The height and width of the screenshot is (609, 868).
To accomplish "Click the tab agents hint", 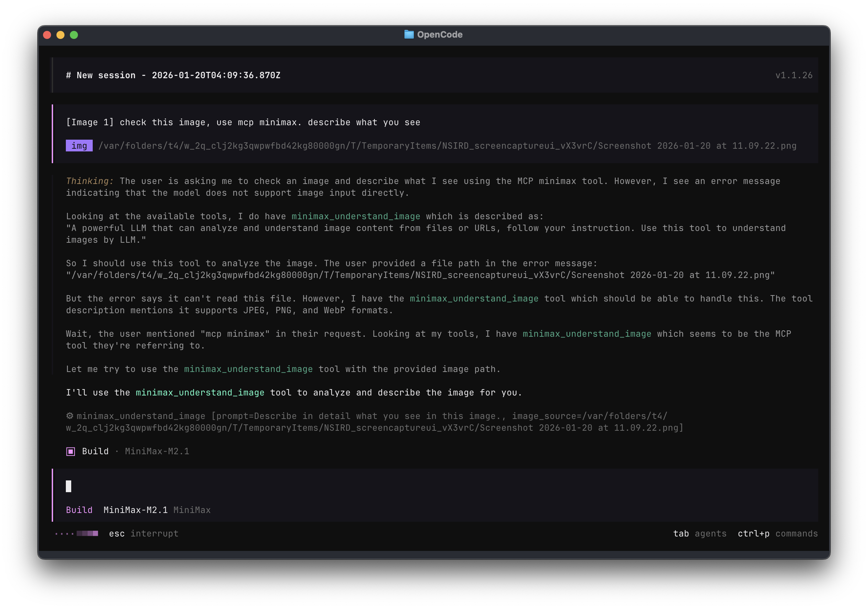I will click(700, 533).
